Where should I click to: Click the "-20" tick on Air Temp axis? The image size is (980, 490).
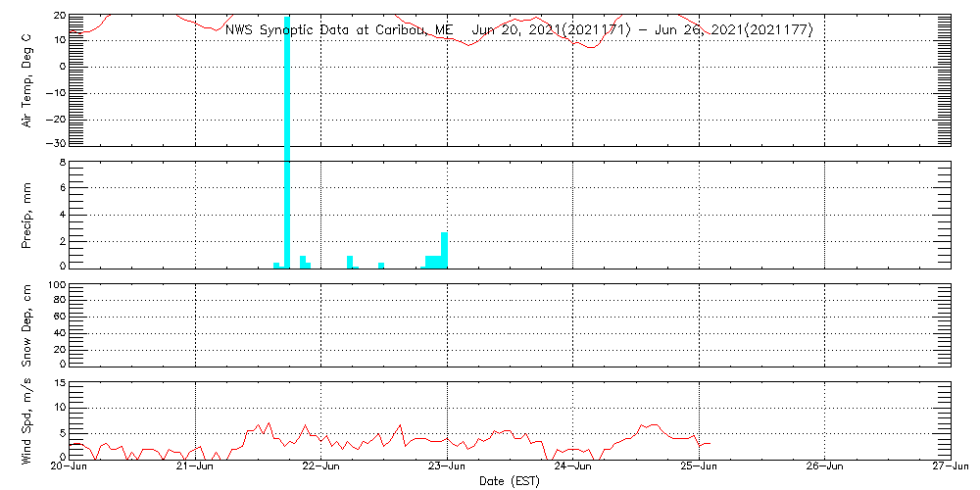click(x=55, y=120)
